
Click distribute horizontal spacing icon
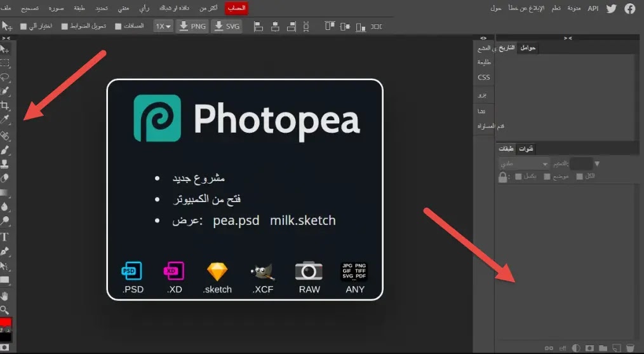click(376, 26)
